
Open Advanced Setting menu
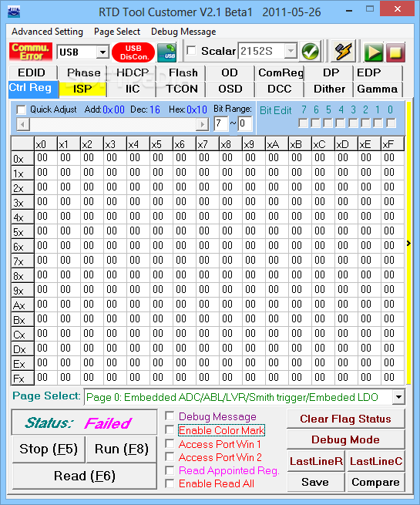pos(47,32)
